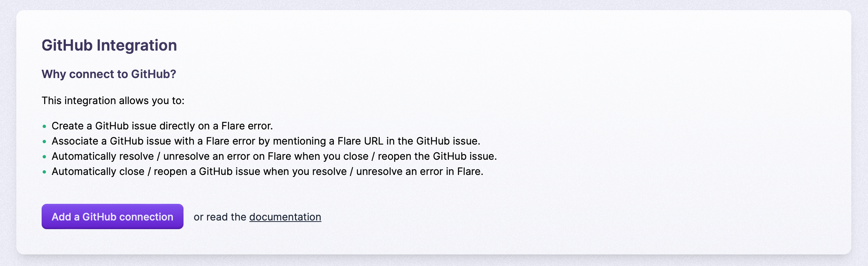Screen dimensions: 868x266
Task: Click 'on a Flare error.' in the first bullet
Action: [x=235, y=126]
